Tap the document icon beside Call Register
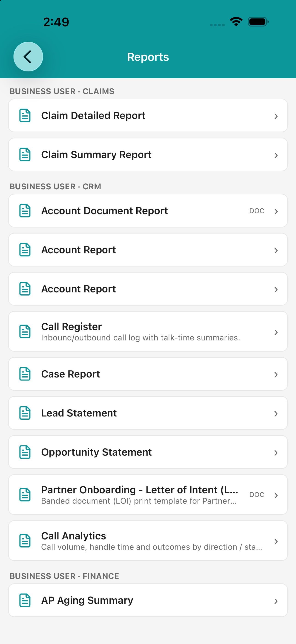The width and height of the screenshot is (296, 644). pos(25,331)
